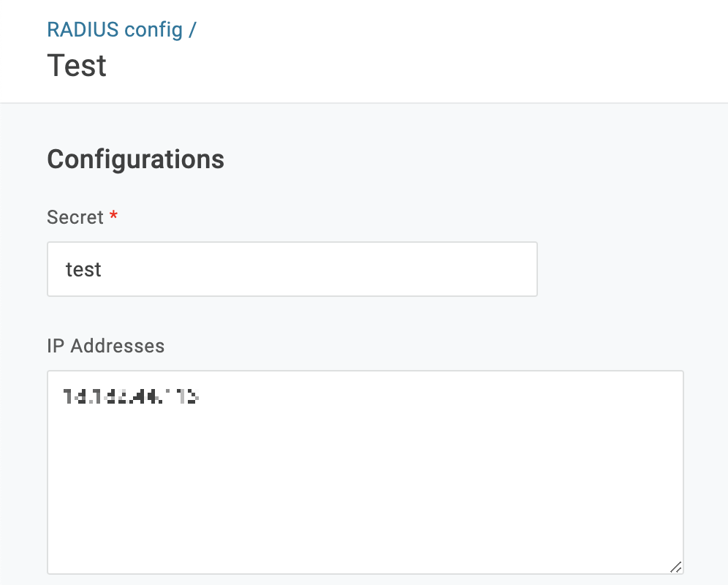Click the IP Addresses field label

(105, 345)
